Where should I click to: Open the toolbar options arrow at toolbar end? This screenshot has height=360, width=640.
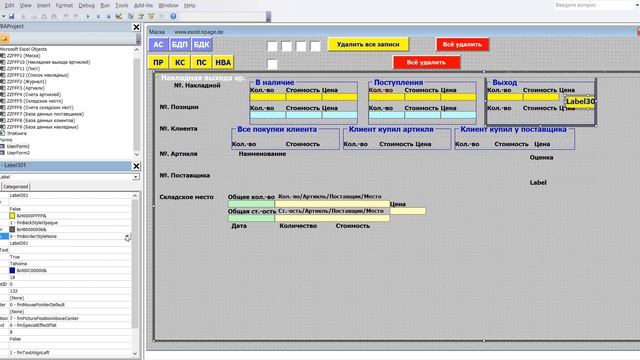(268, 17)
